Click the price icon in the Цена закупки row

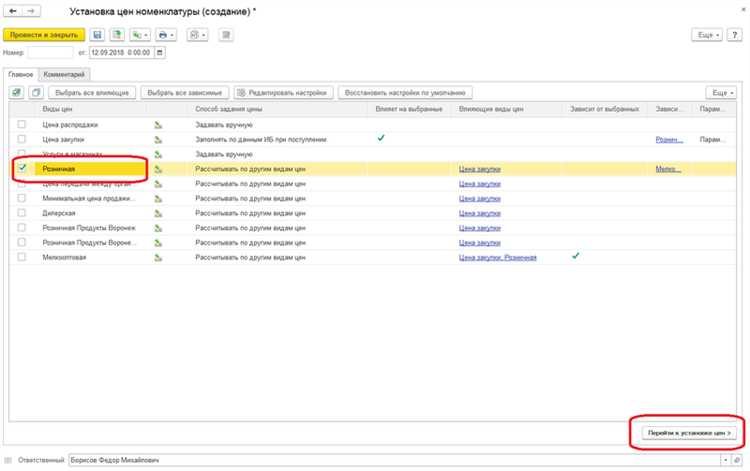pos(158,140)
